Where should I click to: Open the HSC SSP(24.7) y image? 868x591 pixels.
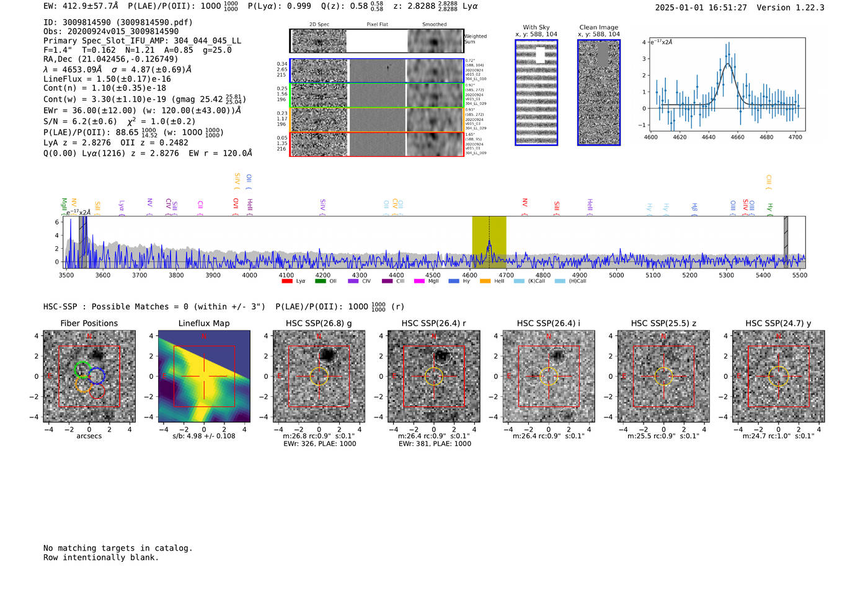[x=779, y=376]
